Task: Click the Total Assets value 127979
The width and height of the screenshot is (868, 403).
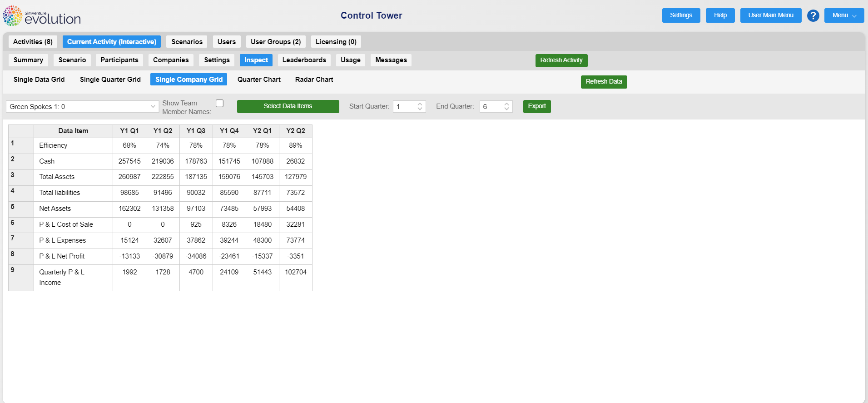Action: pos(296,177)
